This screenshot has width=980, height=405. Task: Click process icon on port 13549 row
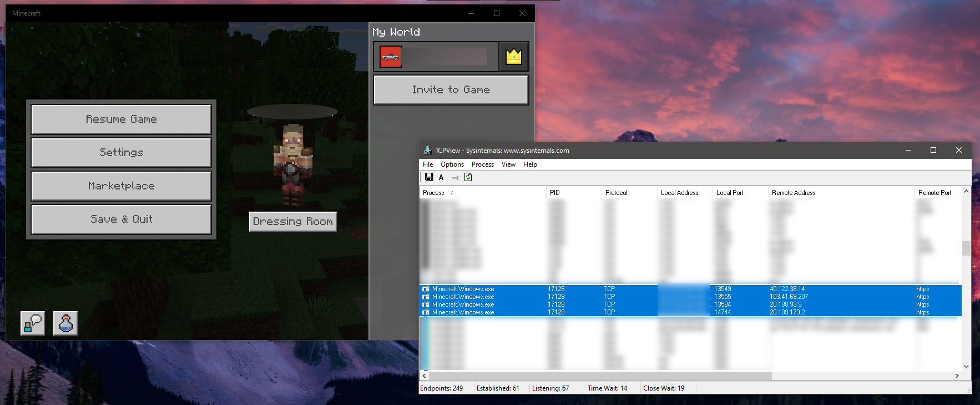pos(426,289)
